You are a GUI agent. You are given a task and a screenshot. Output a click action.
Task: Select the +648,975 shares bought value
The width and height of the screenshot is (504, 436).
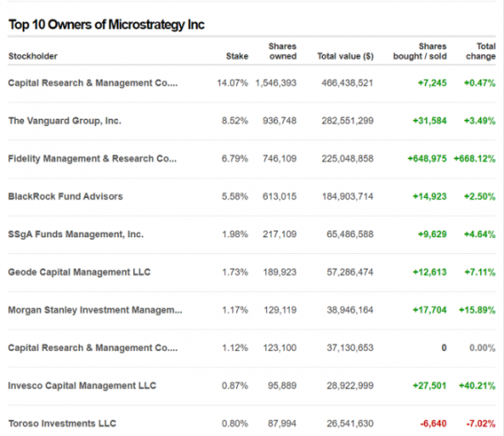coord(427,158)
